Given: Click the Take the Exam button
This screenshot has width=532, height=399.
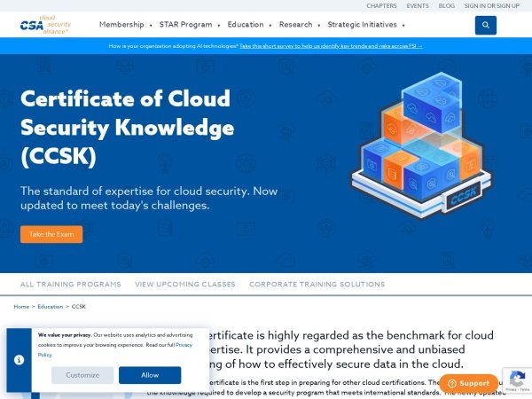Looking at the screenshot, I should (51, 234).
